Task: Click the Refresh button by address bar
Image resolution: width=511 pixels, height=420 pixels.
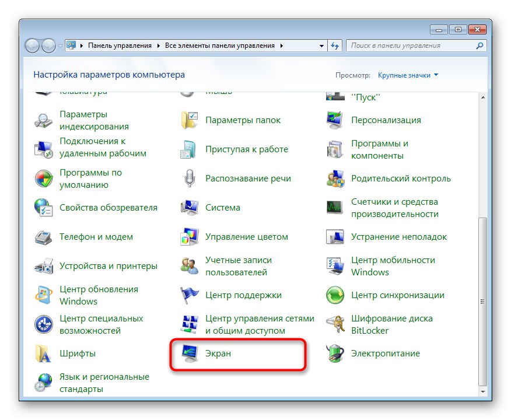Action: [x=335, y=45]
